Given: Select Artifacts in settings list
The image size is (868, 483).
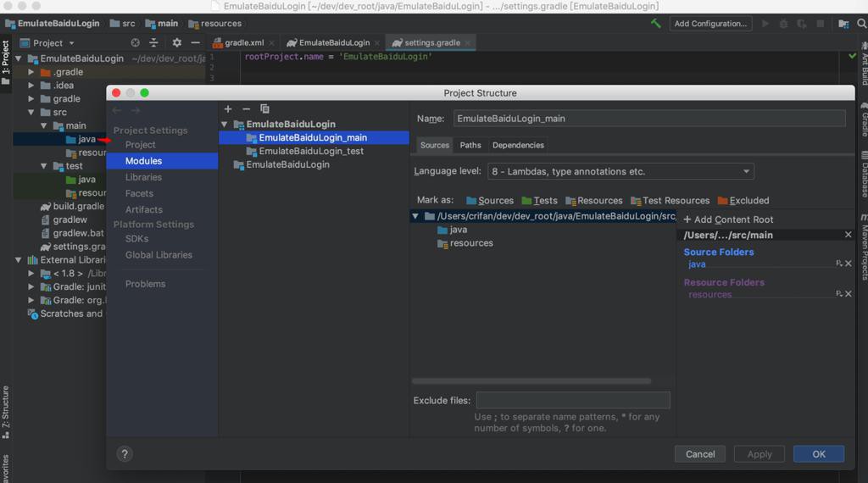Looking at the screenshot, I should pos(144,209).
